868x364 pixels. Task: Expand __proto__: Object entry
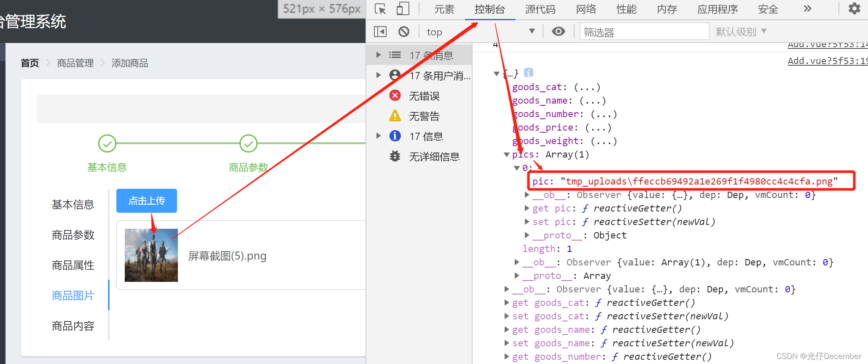click(x=527, y=235)
